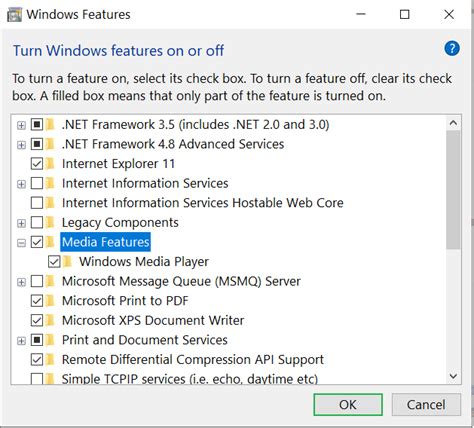
Task: Click the Cancel button
Action: tap(426, 405)
